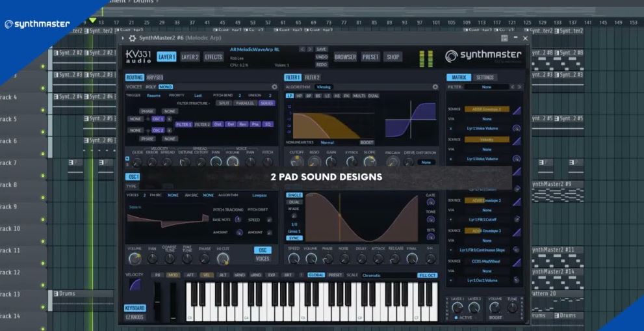This screenshot has width=644, height=331.
Task: Click the Glide knob
Action: (137, 161)
